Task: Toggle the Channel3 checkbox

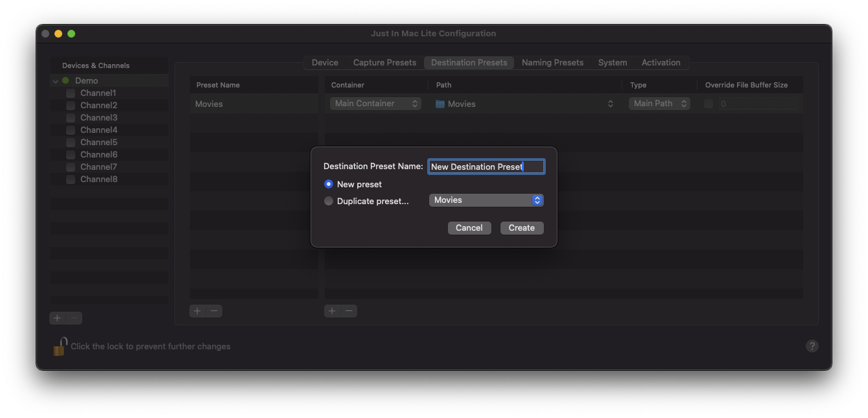Action: point(71,118)
